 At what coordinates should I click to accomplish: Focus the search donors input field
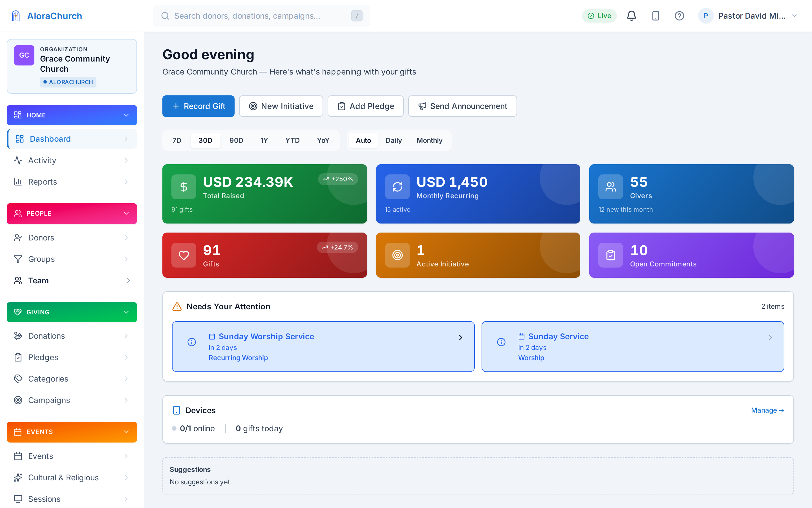pyautogui.click(x=261, y=16)
